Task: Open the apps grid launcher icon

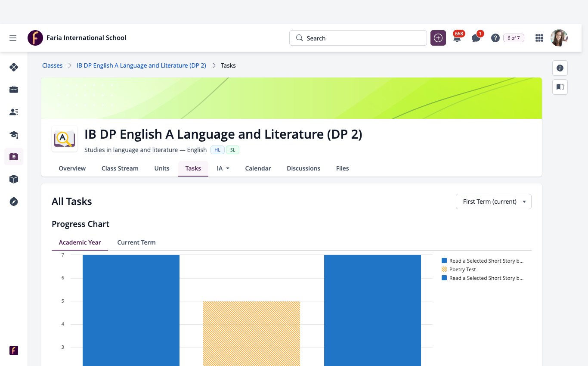Action: click(x=539, y=38)
